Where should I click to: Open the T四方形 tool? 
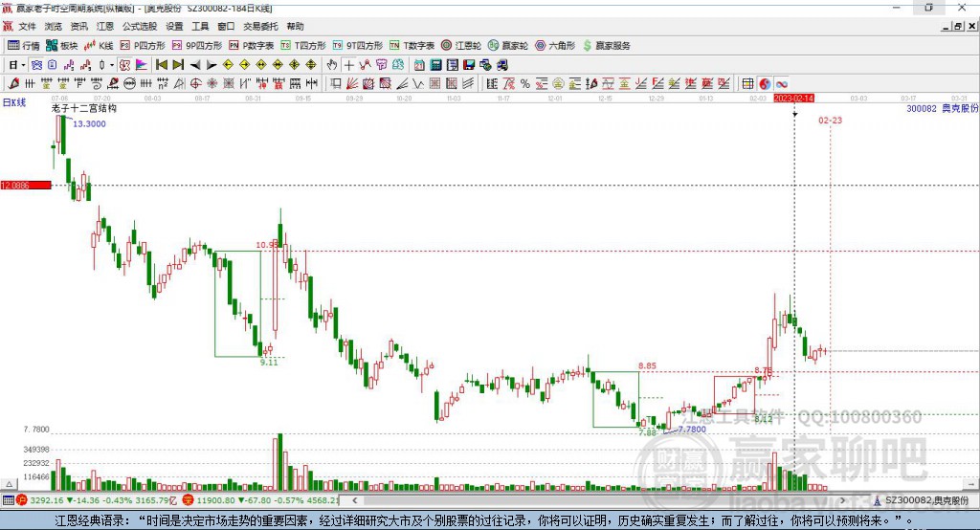coord(303,46)
